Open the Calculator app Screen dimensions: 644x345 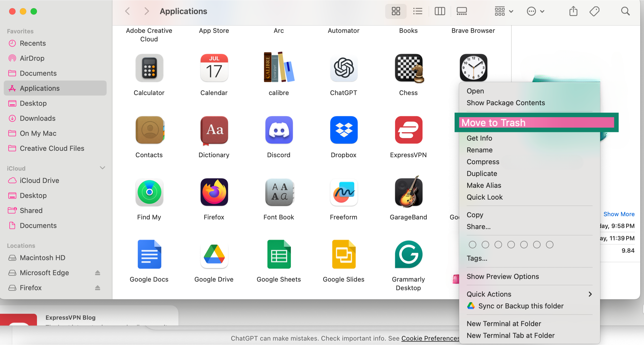pos(149,68)
